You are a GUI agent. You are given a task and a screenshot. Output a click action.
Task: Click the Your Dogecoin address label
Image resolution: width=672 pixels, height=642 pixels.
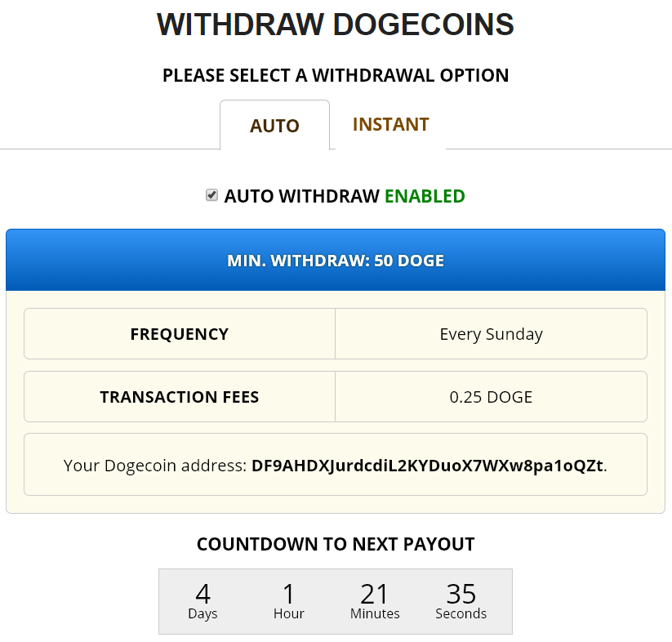point(155,466)
